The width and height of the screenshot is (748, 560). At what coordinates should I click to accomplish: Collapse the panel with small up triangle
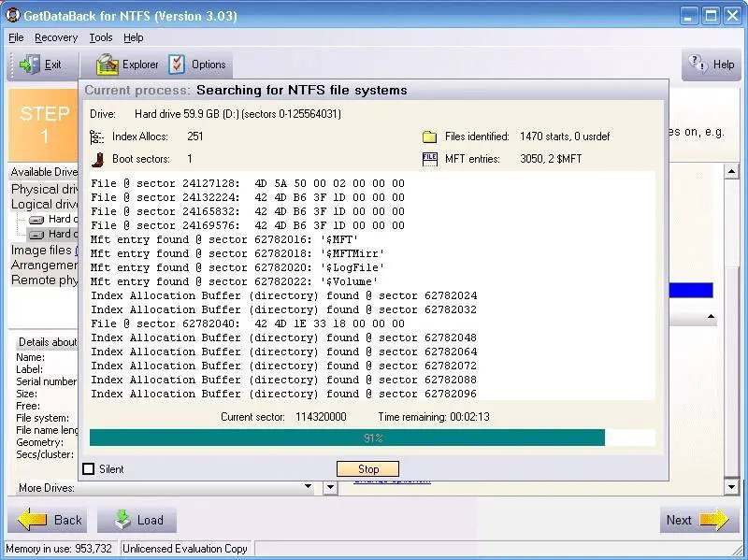711,317
